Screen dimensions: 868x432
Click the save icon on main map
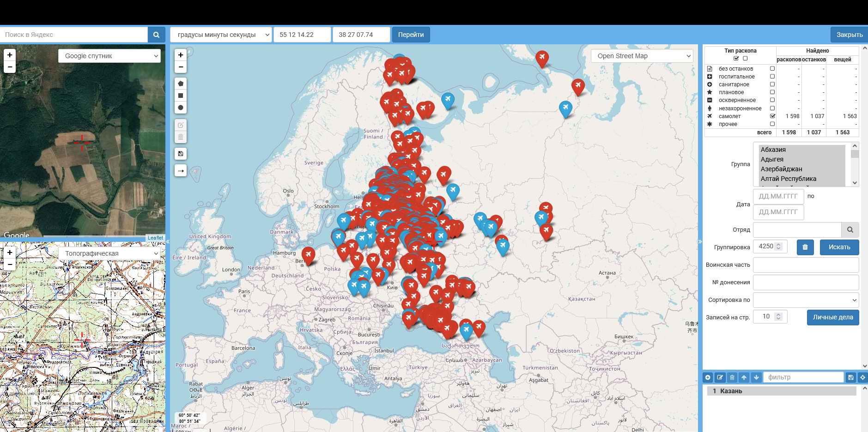click(181, 154)
